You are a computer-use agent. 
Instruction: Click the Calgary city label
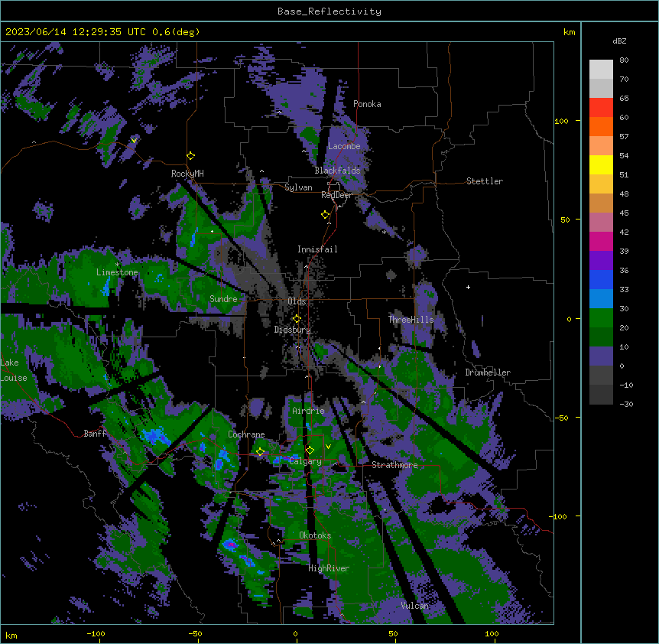click(306, 461)
